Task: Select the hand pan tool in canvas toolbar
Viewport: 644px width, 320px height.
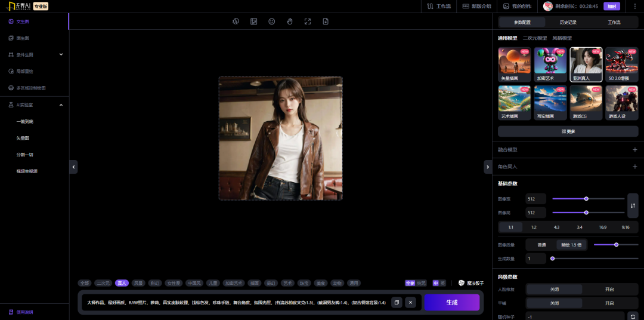Action: 290,21
